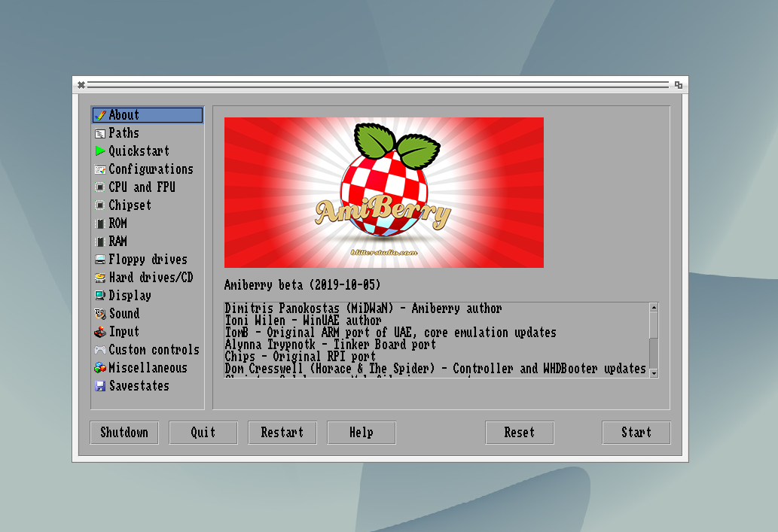
Task: Click the Configurations icon in the sidebar
Action: pos(100,169)
